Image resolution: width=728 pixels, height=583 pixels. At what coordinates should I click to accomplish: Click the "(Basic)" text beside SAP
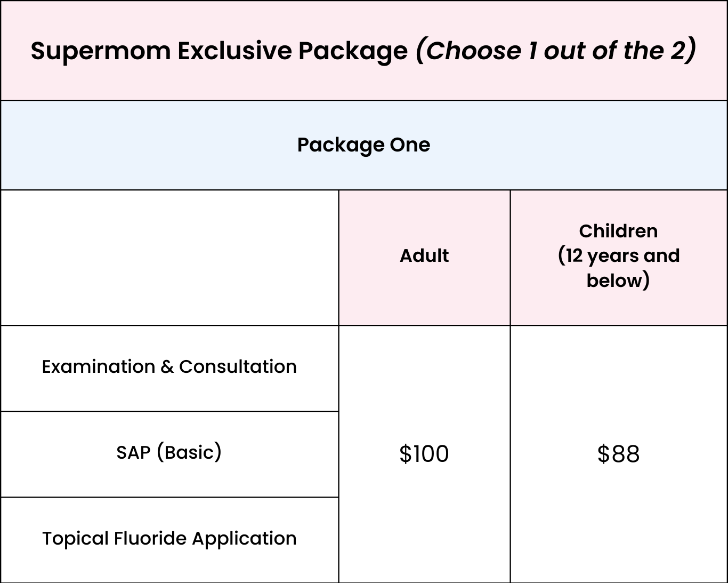189,453
